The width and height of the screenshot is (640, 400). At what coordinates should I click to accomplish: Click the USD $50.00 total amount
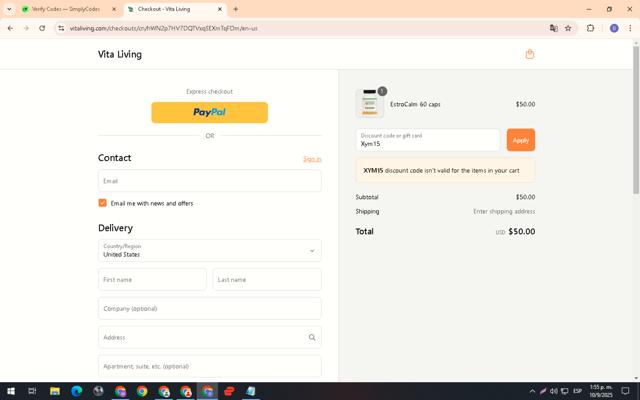coord(515,231)
